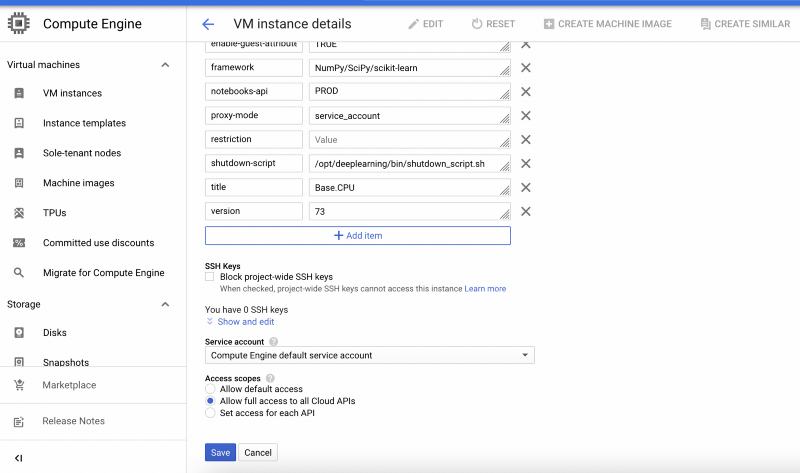The height and width of the screenshot is (473, 800).
Task: Click the Machine images icon
Action: pyautogui.click(x=19, y=183)
